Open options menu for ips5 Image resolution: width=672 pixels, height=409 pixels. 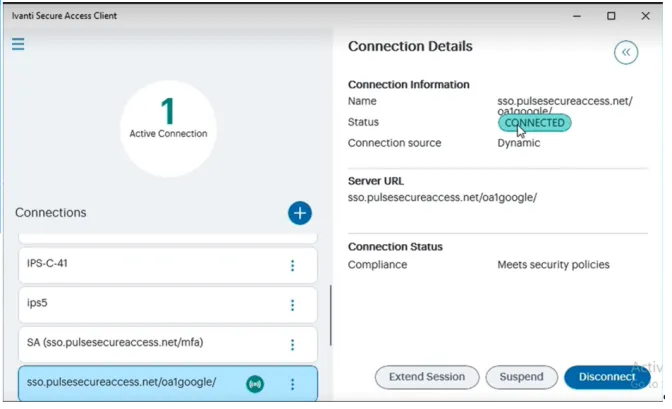[x=292, y=305]
